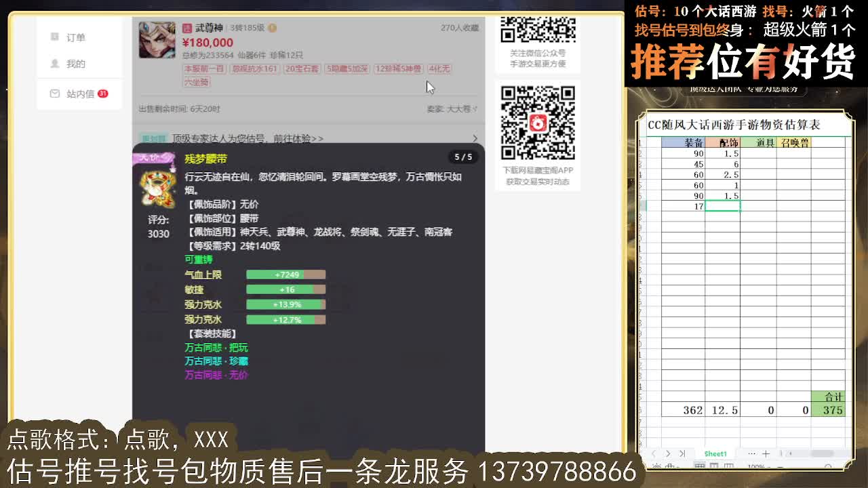This screenshot has height=488, width=868.
Task: Select 万古同悲·珍藏 set skill
Action: pyautogui.click(x=216, y=361)
